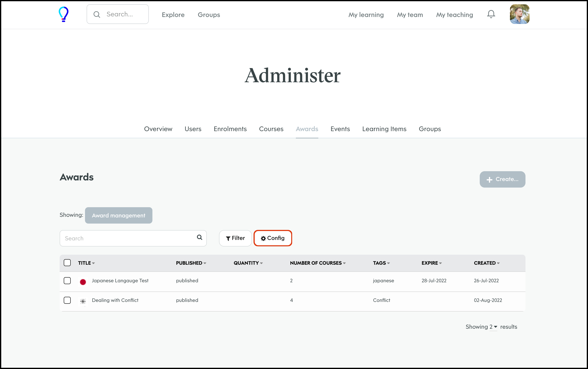Open the user profile avatar
Viewport: 588px width, 369px height.
[519, 14]
